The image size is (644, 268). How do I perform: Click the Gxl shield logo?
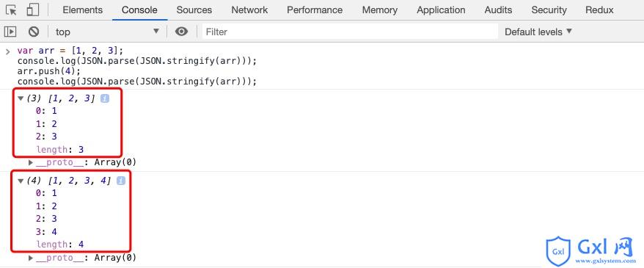coord(559,250)
